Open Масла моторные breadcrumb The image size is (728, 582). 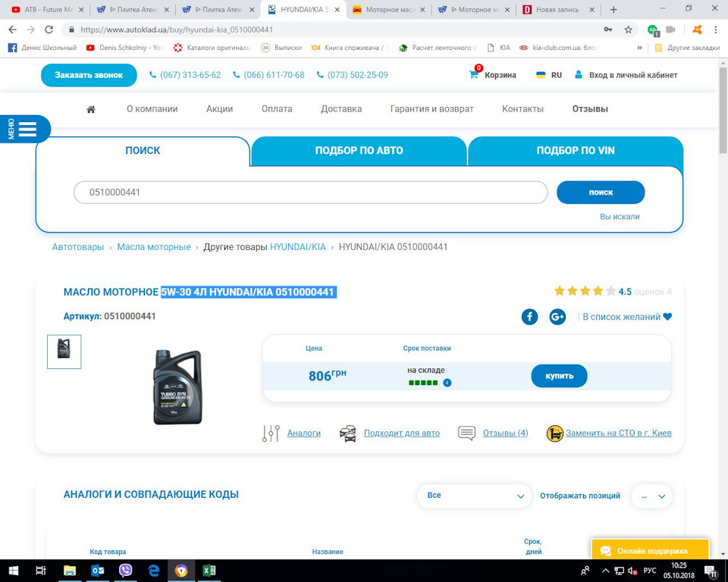click(x=154, y=247)
